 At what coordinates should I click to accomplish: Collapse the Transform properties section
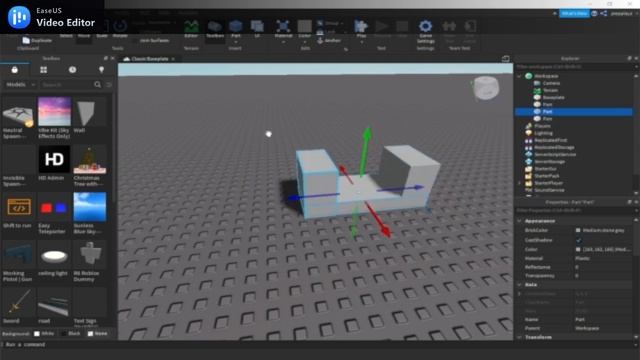520,337
